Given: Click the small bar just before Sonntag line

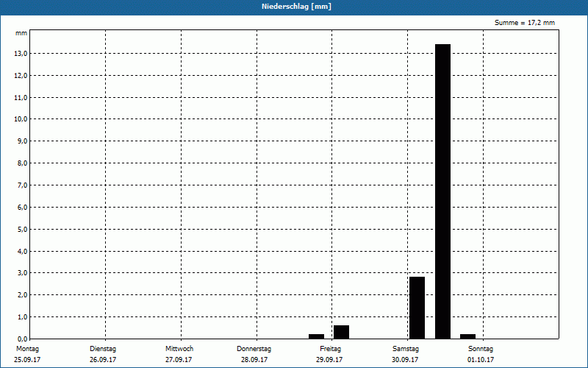Looking at the screenshot, I should (467, 336).
